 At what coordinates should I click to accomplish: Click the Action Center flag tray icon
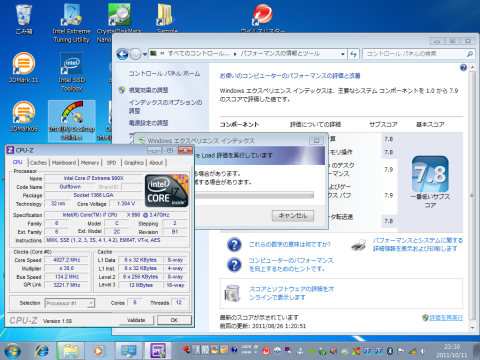[401, 351]
